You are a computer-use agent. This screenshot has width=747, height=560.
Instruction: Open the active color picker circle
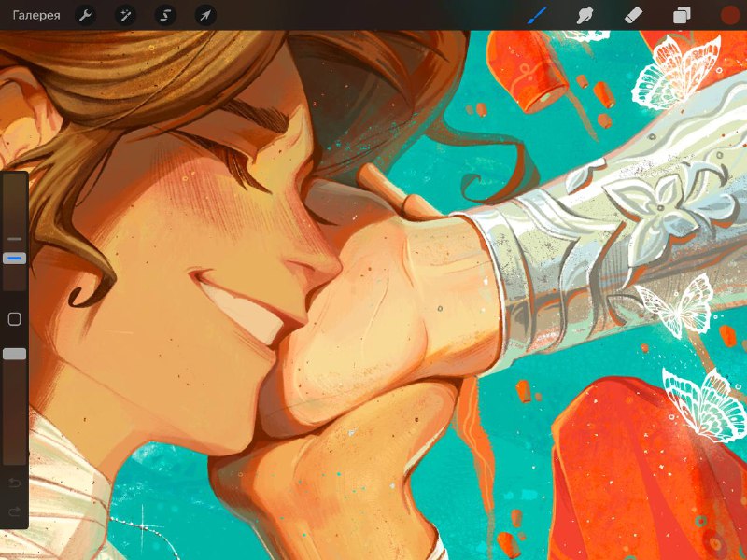point(729,16)
